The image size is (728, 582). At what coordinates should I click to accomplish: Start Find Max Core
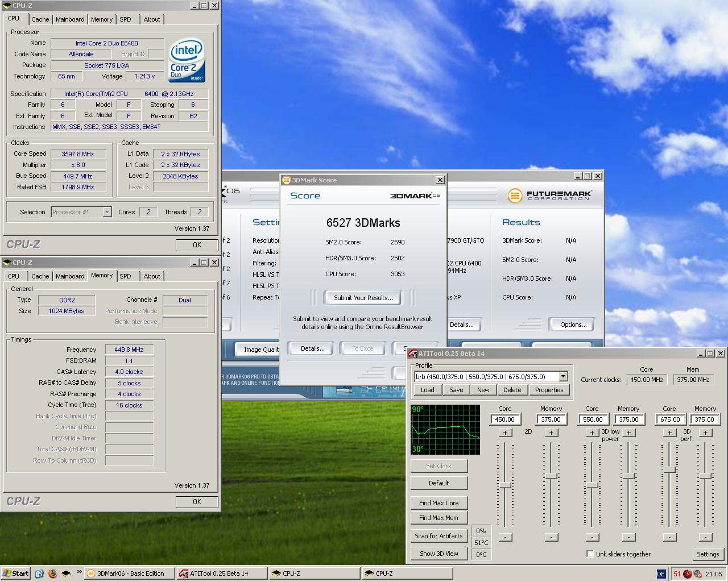[x=439, y=503]
